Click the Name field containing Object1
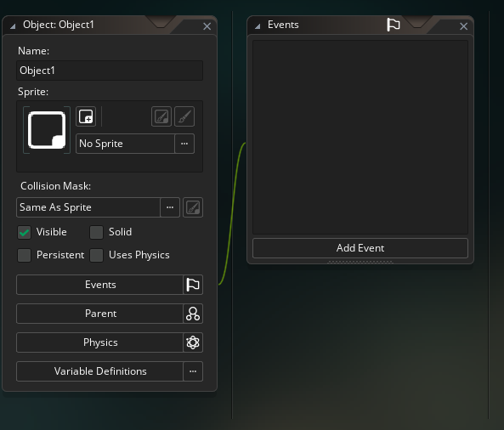Image resolution: width=504 pixels, height=430 pixels. [110, 71]
